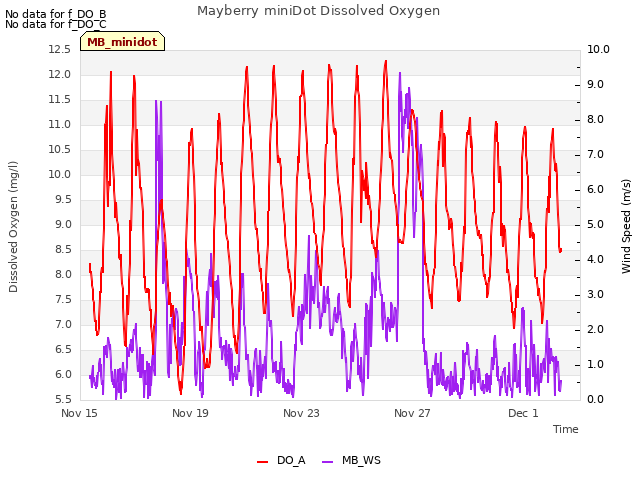Click the Dissolved Oxygen (mg/l) axis label
The width and height of the screenshot is (640, 480).
[13, 227]
